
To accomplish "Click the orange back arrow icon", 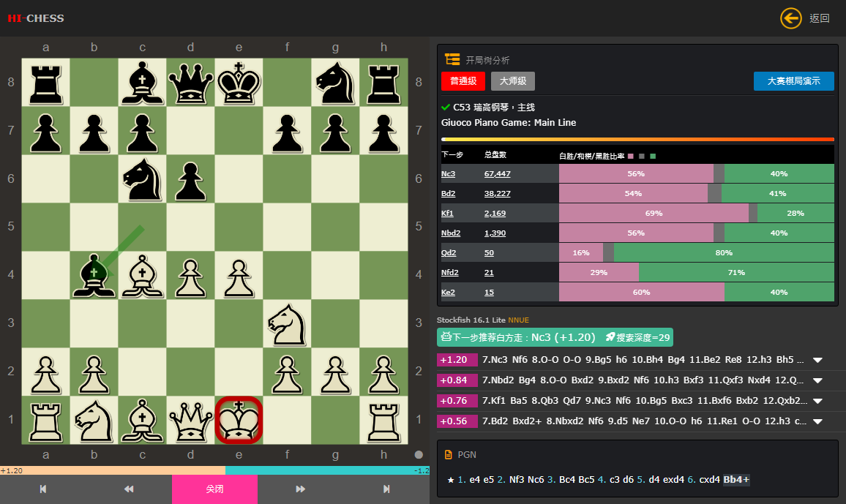I will [x=790, y=18].
